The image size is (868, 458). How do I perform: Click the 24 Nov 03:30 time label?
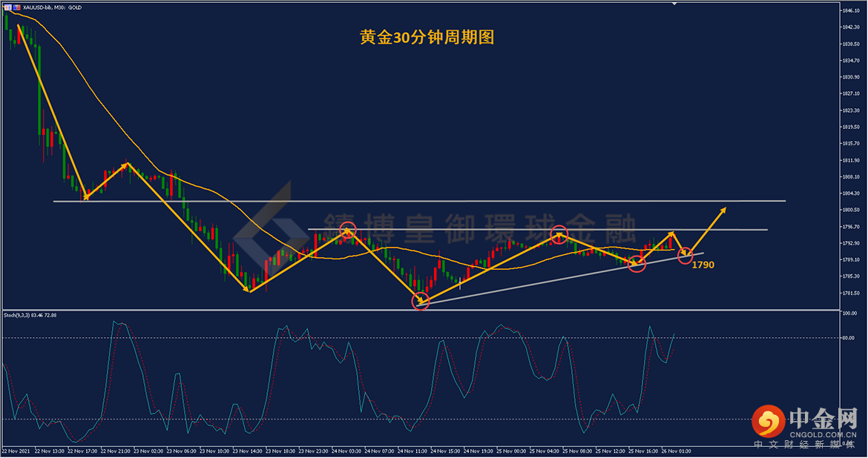pyautogui.click(x=346, y=451)
